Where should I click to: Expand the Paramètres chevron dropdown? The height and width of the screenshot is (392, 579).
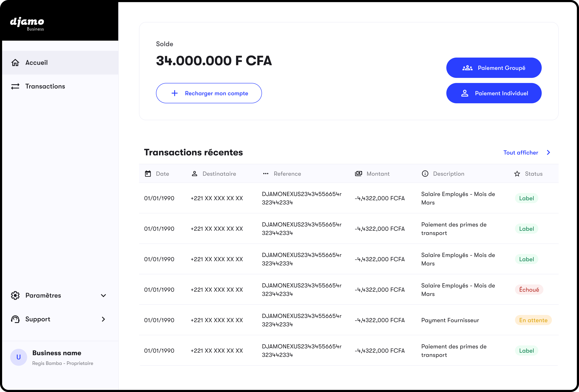coord(103,295)
